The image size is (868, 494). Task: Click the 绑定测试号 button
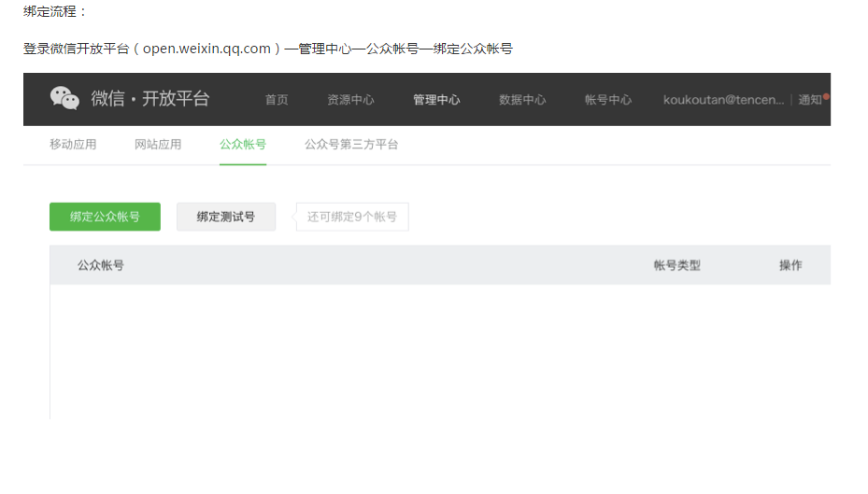[226, 217]
